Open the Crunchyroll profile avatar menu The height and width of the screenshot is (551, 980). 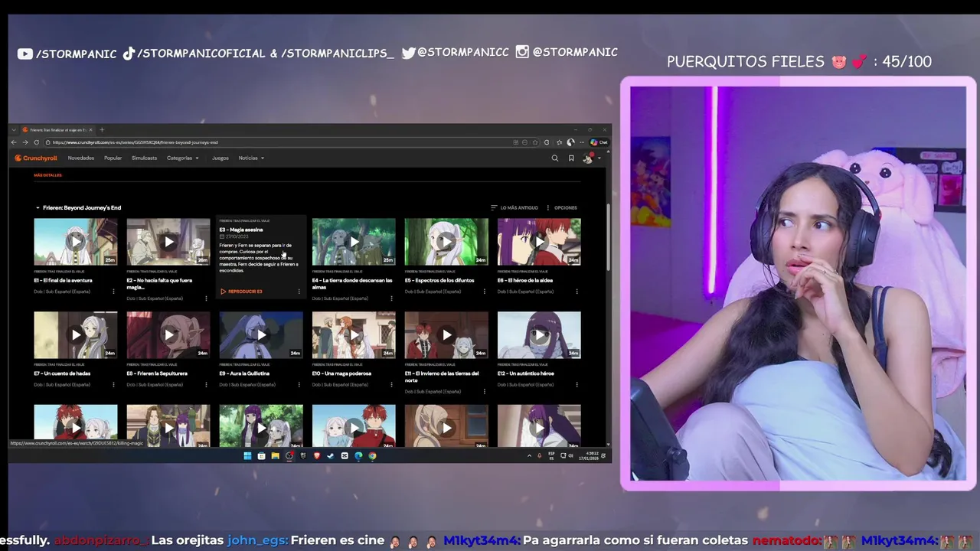pos(590,158)
